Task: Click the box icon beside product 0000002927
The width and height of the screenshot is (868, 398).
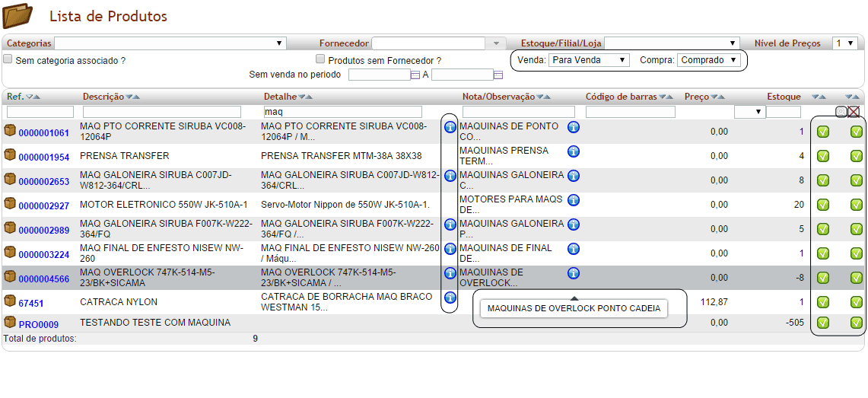Action: pyautogui.click(x=10, y=205)
